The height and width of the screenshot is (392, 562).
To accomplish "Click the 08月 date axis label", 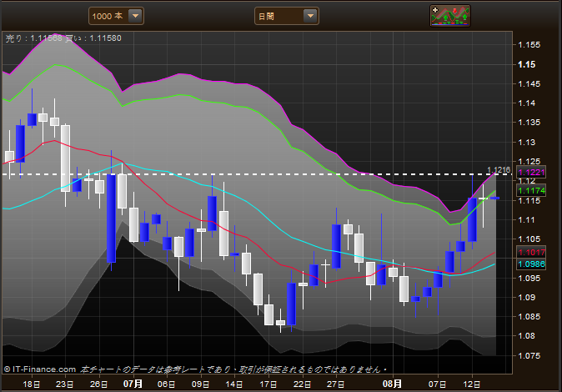I will click(392, 384).
